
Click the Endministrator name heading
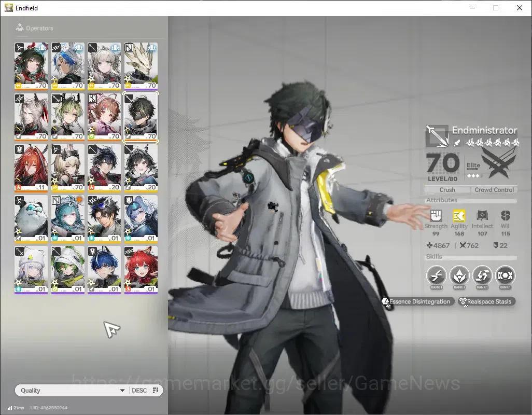[x=484, y=130]
